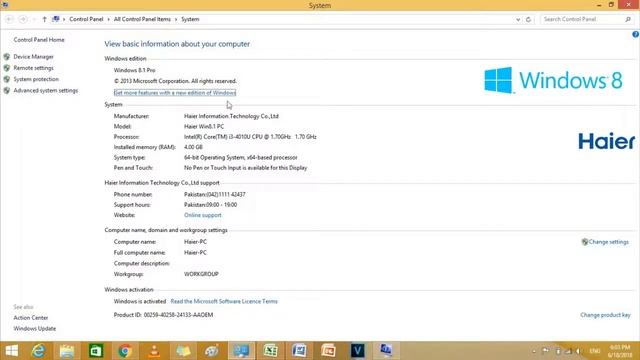
Task: Open VLC media player from taskbar
Action: [154, 351]
